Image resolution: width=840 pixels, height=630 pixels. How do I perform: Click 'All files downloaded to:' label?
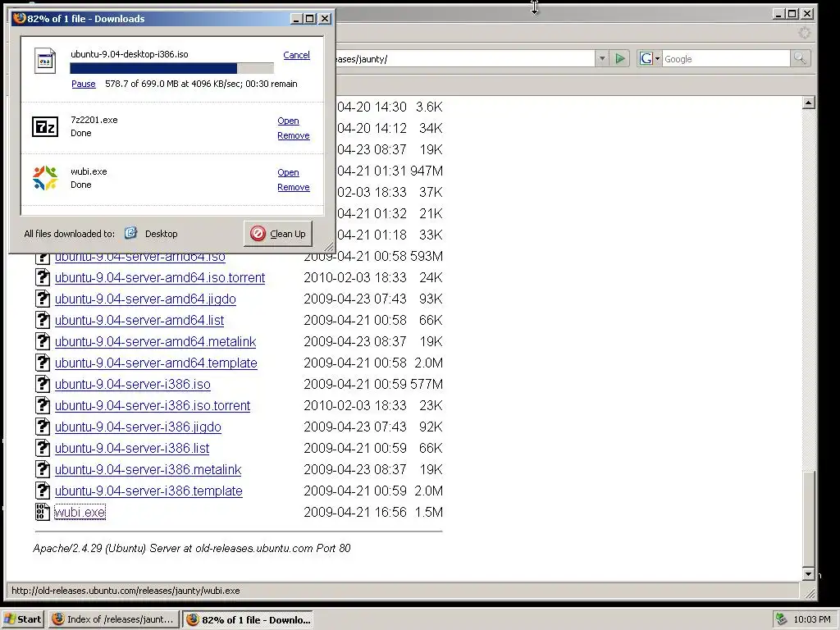pos(70,234)
